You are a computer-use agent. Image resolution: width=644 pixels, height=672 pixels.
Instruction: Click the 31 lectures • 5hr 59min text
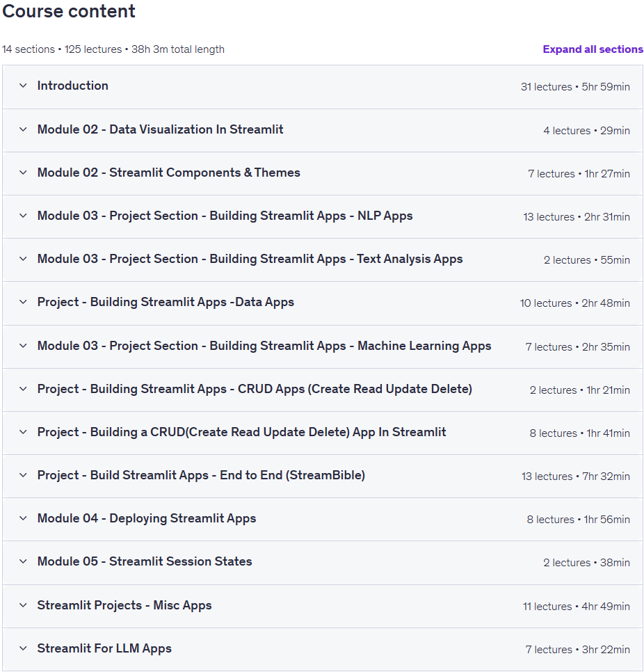tap(575, 87)
